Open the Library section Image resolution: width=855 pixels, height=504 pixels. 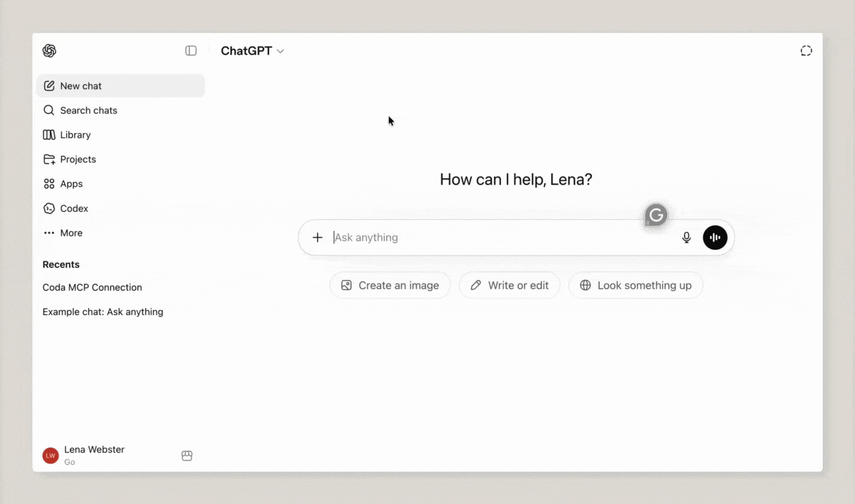[x=120, y=135]
